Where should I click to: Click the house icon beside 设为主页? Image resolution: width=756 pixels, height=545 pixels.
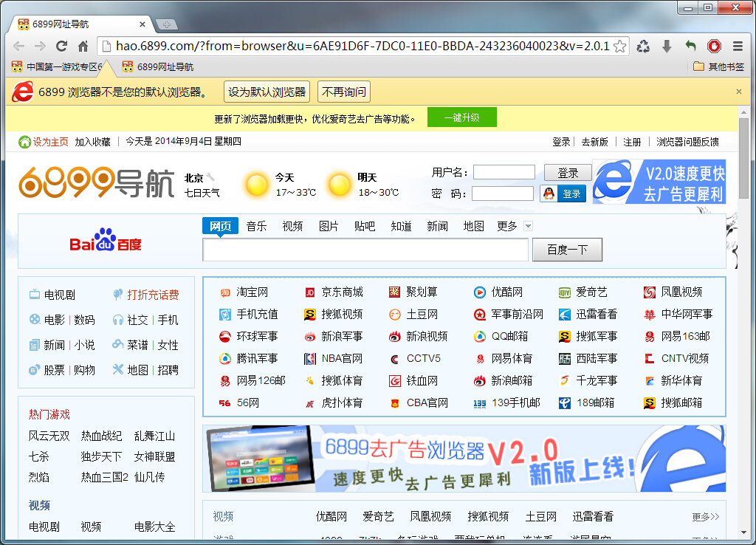24,142
